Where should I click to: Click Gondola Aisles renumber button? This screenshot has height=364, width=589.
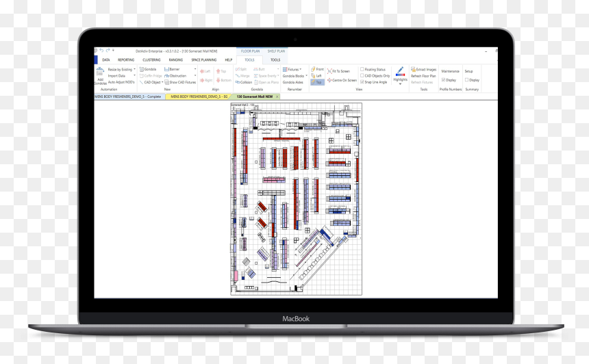(292, 82)
